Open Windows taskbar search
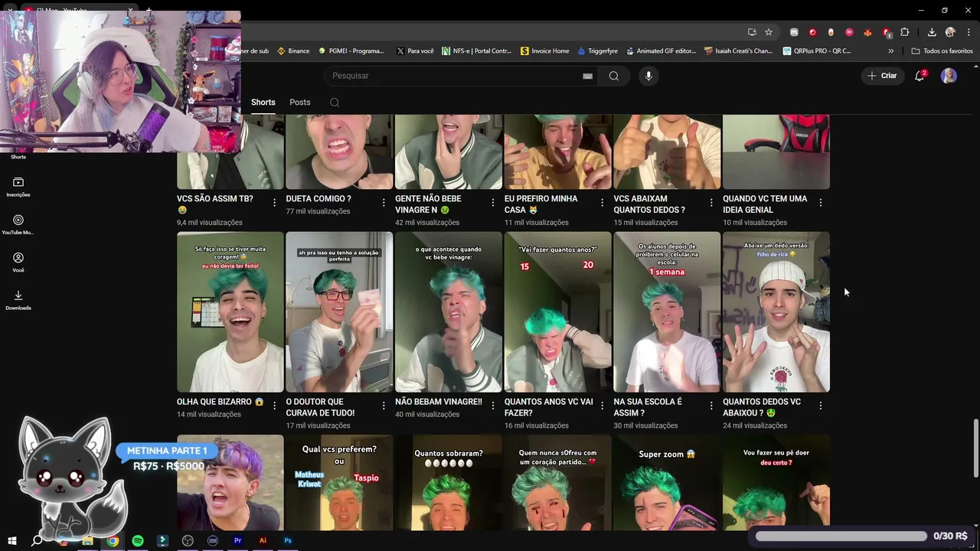The height and width of the screenshot is (551, 980). (37, 540)
